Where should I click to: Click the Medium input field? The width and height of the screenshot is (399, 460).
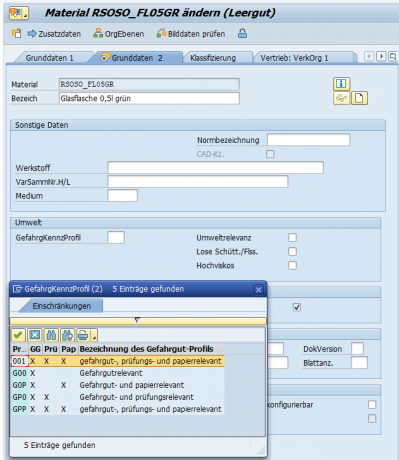tap(123, 196)
